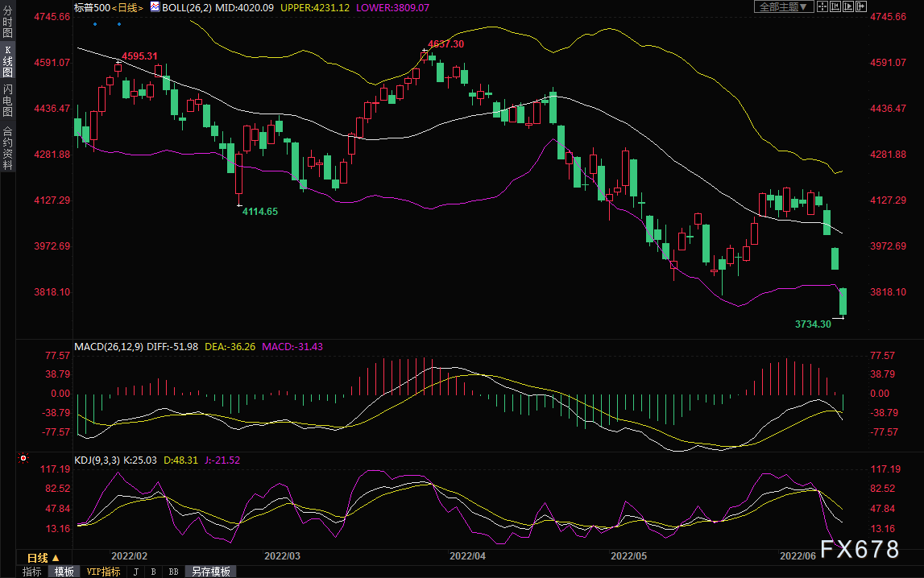Viewport: 924px width, 578px height.
Task: Click the 另存模板 save template button
Action: coord(211,572)
